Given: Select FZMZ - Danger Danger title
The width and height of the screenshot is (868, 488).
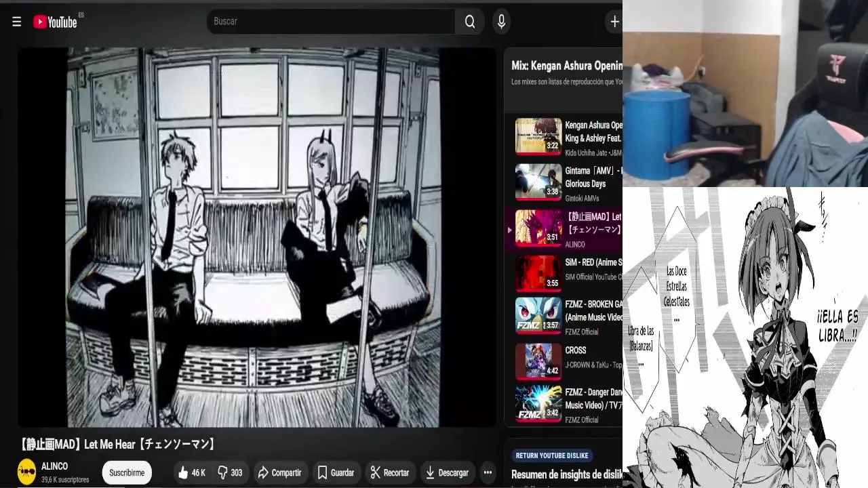Looking at the screenshot, I should pos(593,399).
